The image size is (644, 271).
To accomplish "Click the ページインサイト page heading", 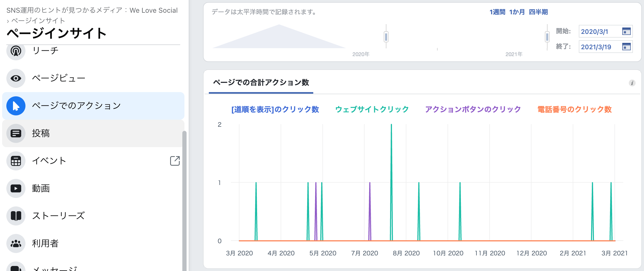I will [56, 34].
